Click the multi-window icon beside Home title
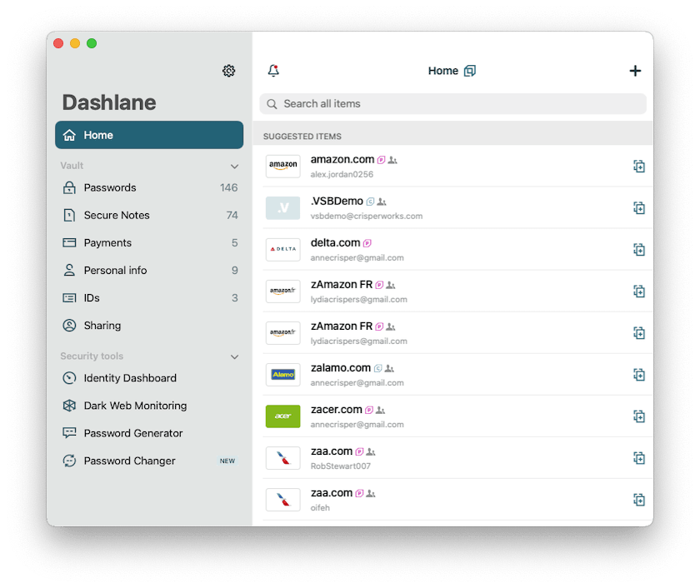700x588 pixels. point(470,71)
